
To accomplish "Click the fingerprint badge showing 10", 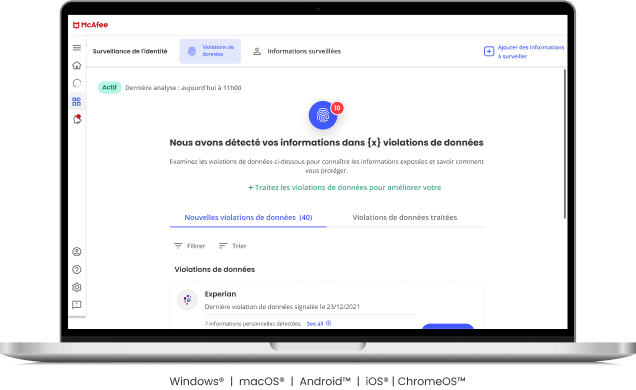I will click(323, 115).
